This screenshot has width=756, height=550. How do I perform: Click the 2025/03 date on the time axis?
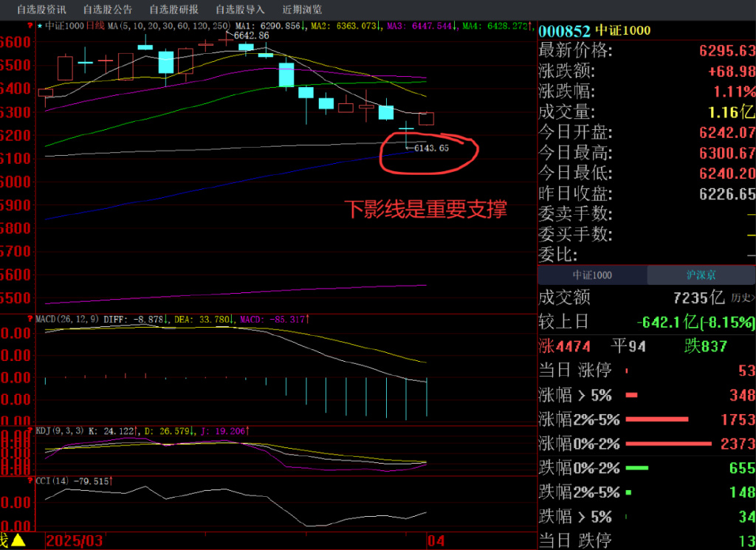click(75, 540)
